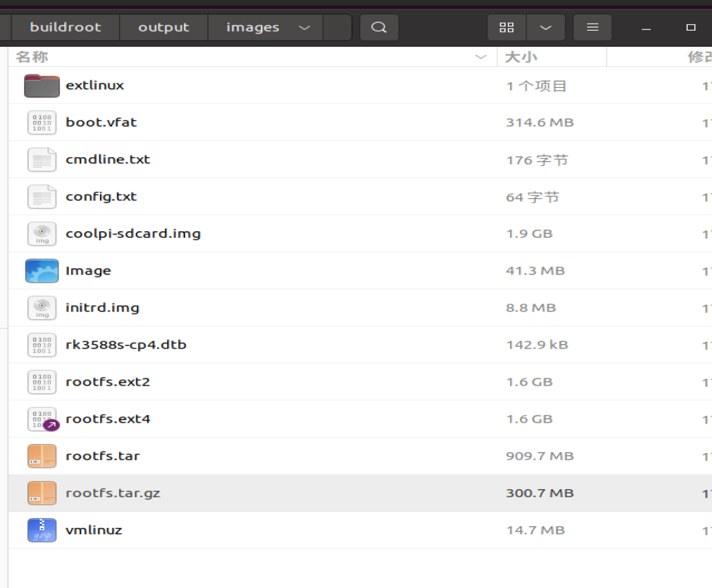Screen dimensions: 712x588
Task: Select the file name rootfs.tar
Action: point(103,456)
